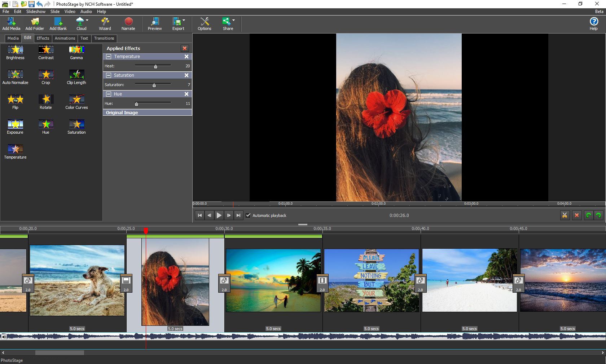
Task: Split the clip using the scissors icon
Action: click(565, 215)
